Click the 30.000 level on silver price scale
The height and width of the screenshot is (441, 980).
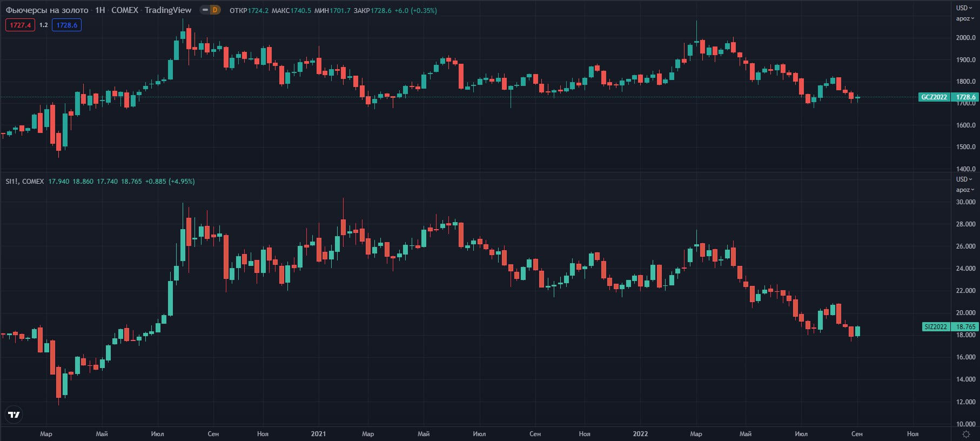click(x=965, y=202)
